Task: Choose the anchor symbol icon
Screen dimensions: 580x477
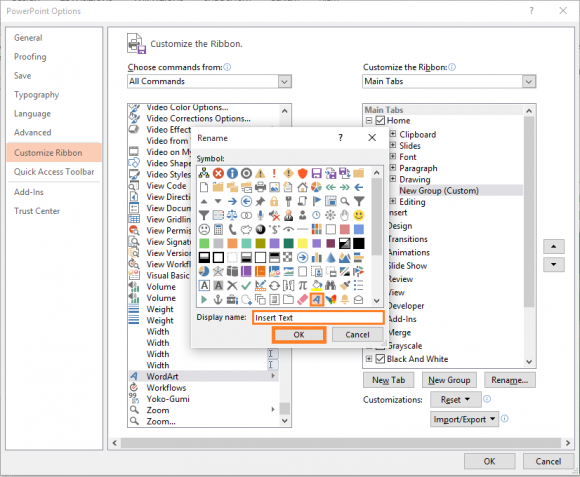Action: pyautogui.click(x=218, y=300)
